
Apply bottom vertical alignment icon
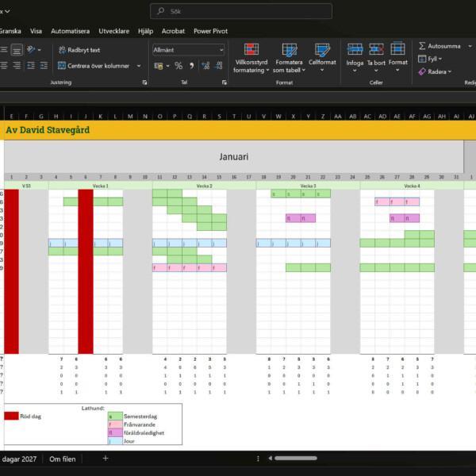(x=17, y=50)
